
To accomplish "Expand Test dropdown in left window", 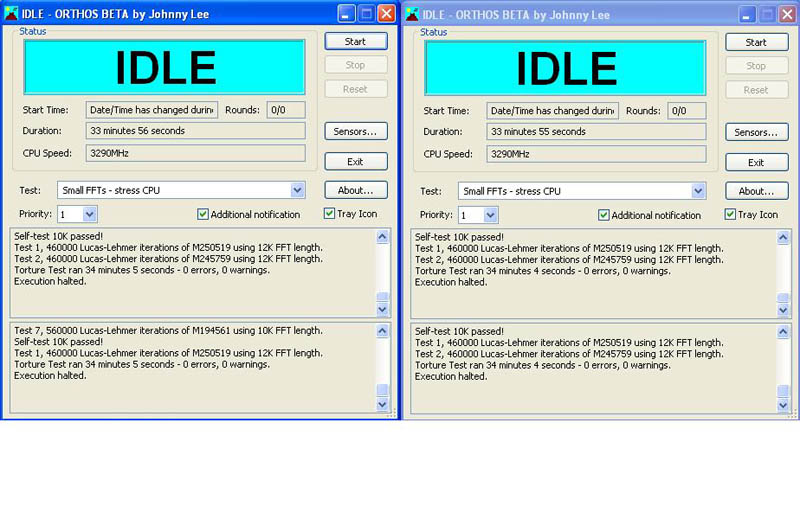I will click(x=297, y=190).
